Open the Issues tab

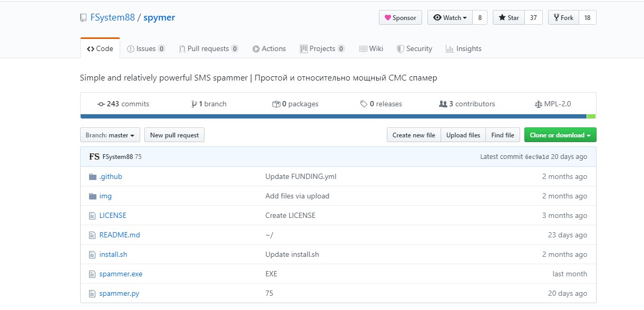tap(146, 48)
